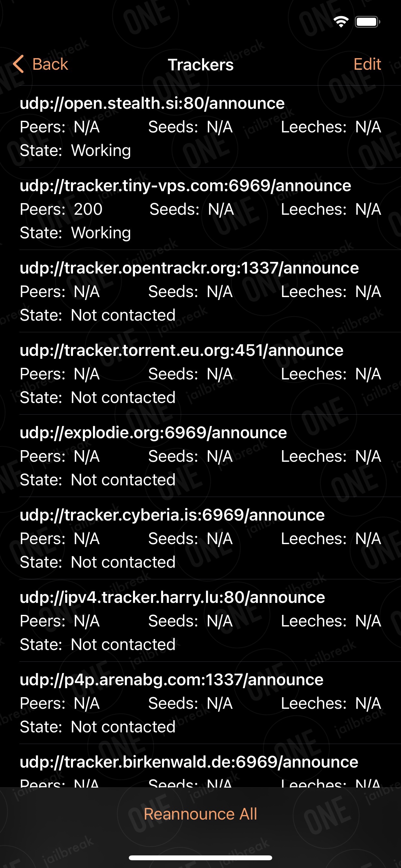
Task: Select the ipv4.tracker.harry.lu:80 tracker
Action: [200, 621]
